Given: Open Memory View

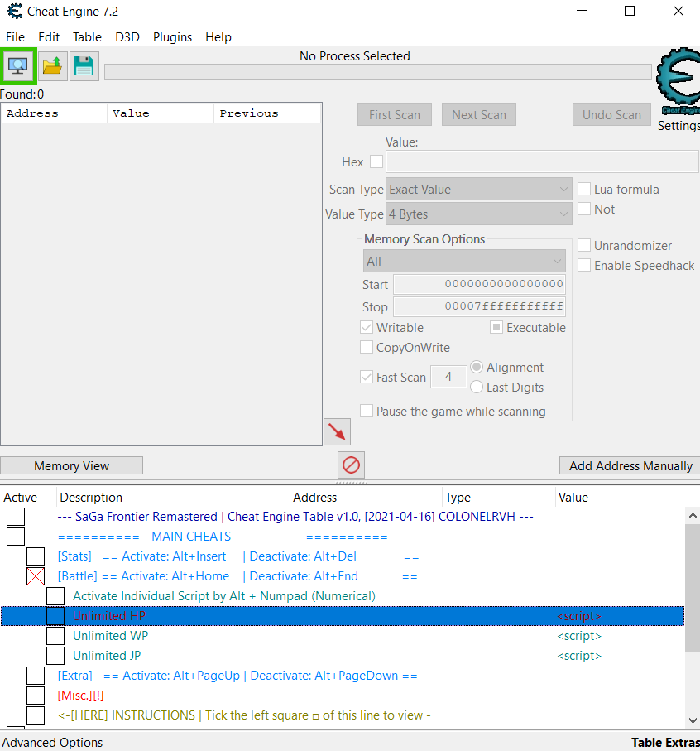Looking at the screenshot, I should (x=71, y=465).
